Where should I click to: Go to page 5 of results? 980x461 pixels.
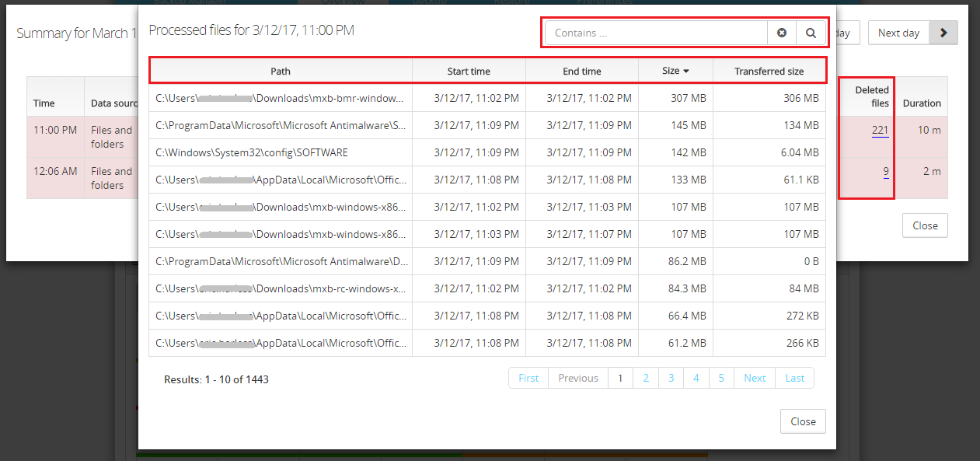[x=721, y=377]
